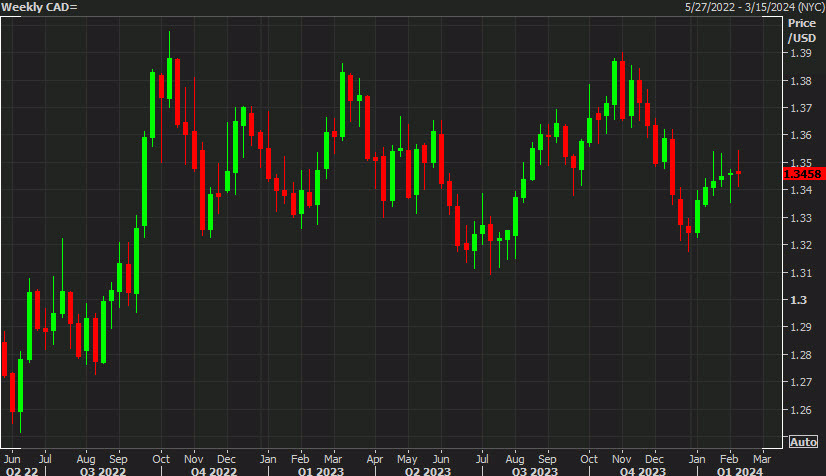
Task: Click the 1.28 price axis label
Action: tap(801, 355)
